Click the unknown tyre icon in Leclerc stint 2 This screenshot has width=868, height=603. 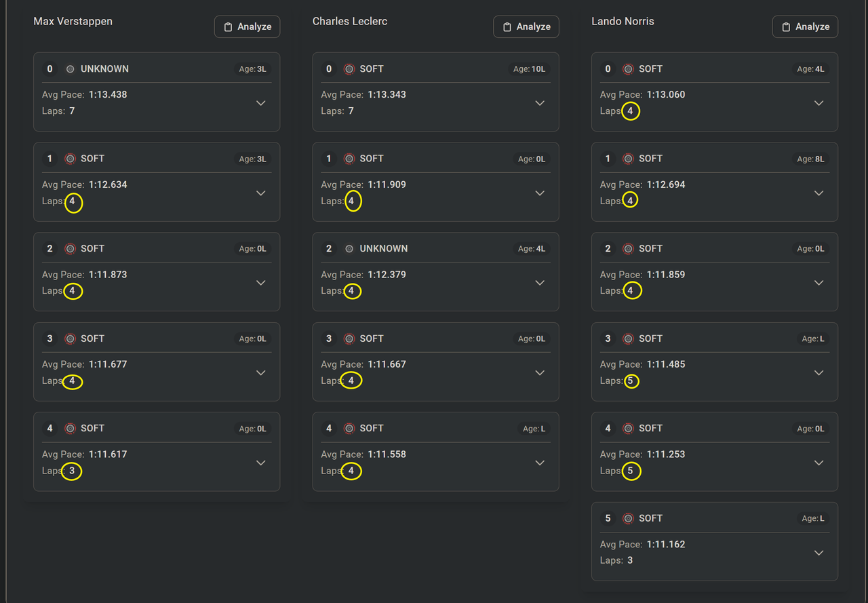(x=349, y=249)
